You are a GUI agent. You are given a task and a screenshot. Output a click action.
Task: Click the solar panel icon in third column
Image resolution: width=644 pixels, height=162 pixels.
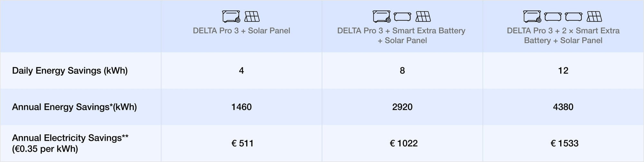[x=594, y=16]
